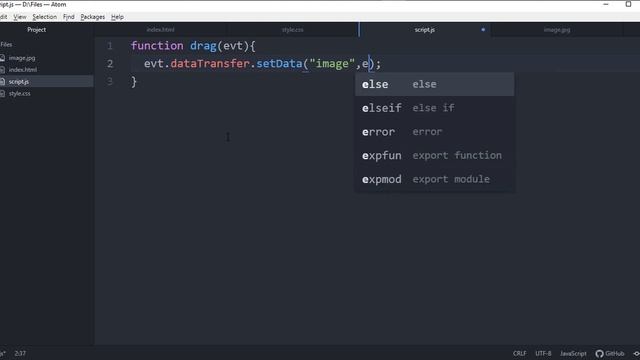The width and height of the screenshot is (640, 360).
Task: Open the GitHub panel from status bar
Action: tap(610, 353)
